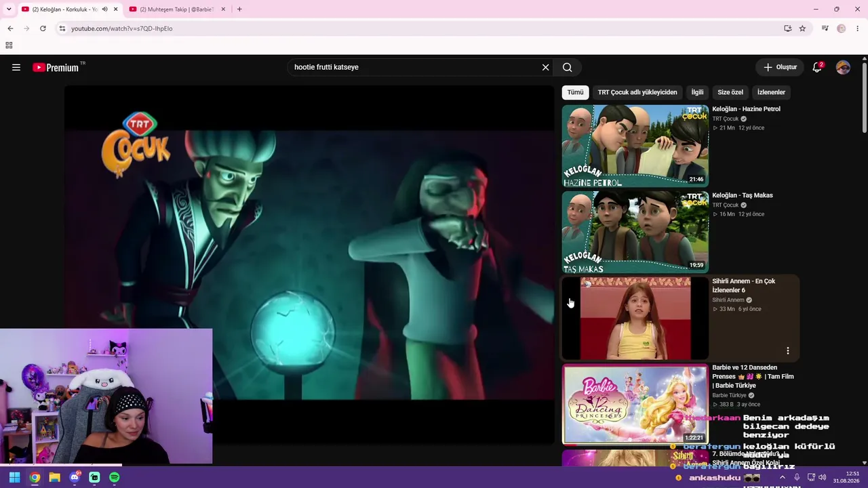Screen dimensions: 868x488
Task: Open the Sihirli Annem video thumbnail
Action: [635, 318]
